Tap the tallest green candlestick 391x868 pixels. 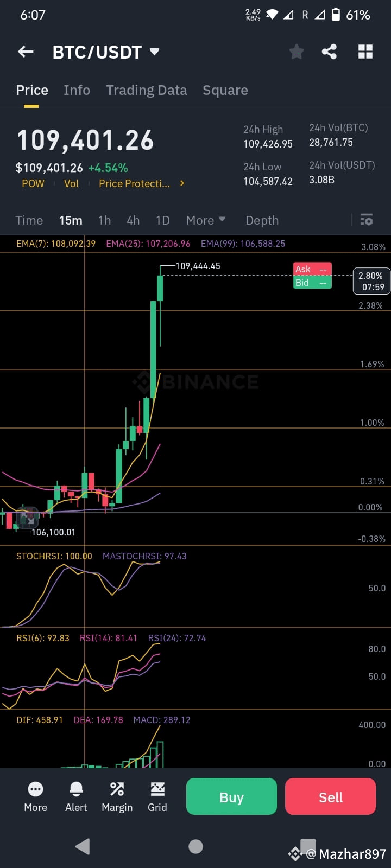point(154,350)
